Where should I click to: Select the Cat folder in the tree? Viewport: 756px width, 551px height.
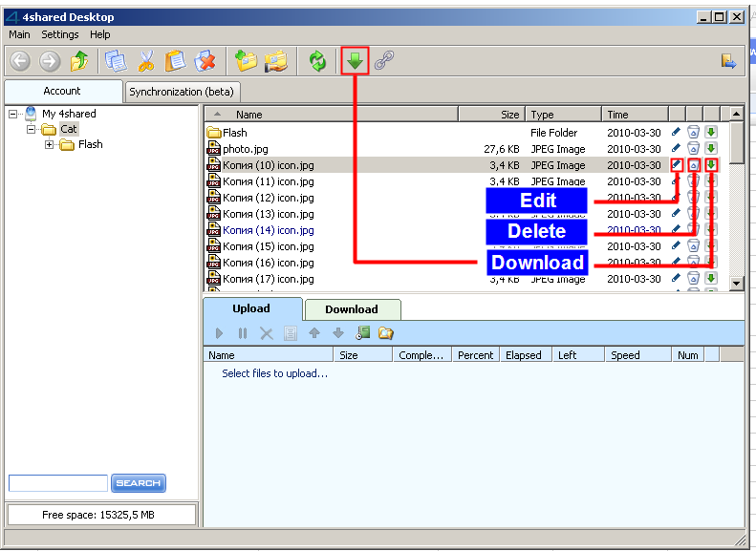click(x=69, y=129)
